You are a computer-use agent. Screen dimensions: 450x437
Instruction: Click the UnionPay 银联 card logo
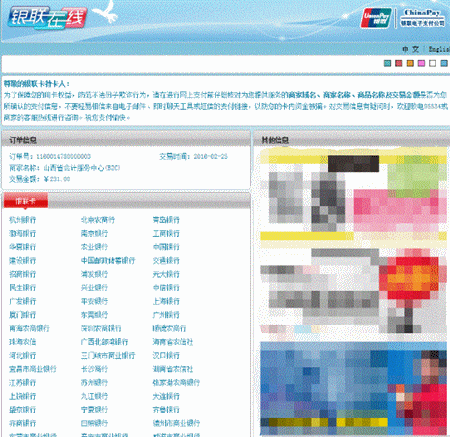tap(376, 18)
